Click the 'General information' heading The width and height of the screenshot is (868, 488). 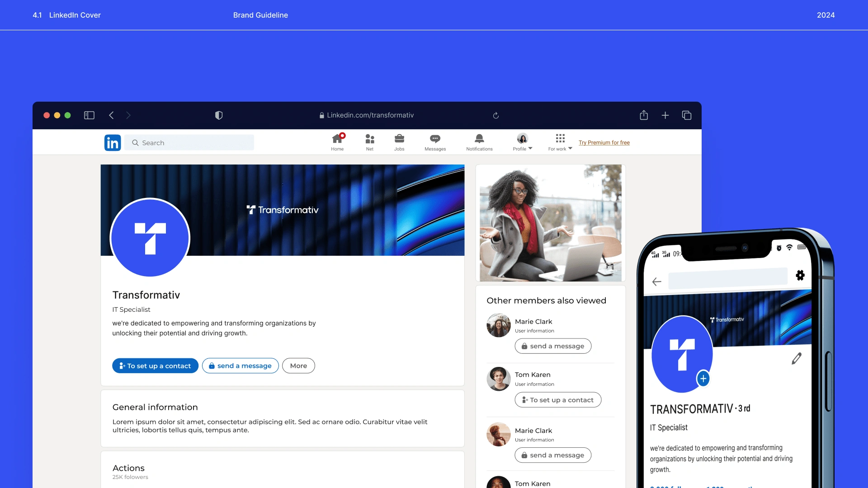click(155, 407)
